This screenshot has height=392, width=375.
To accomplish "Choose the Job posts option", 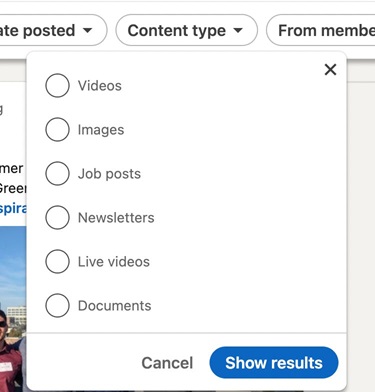I will [57, 173].
